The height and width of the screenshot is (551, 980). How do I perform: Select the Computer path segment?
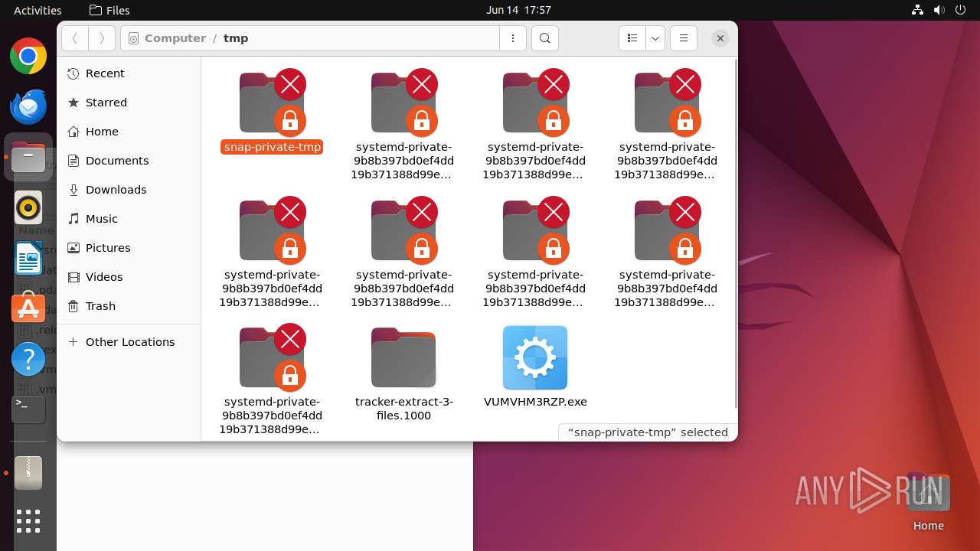coord(175,38)
